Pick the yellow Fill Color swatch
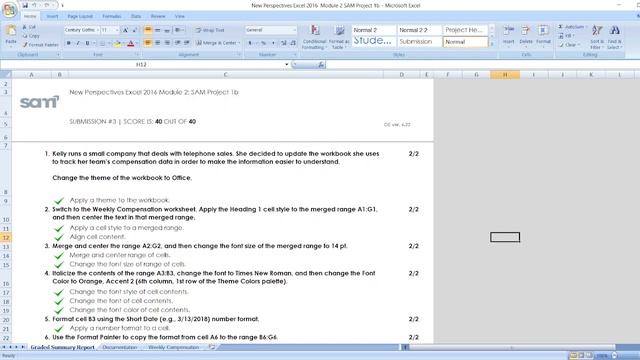Viewport: 640px width, 360px height. [x=117, y=43]
